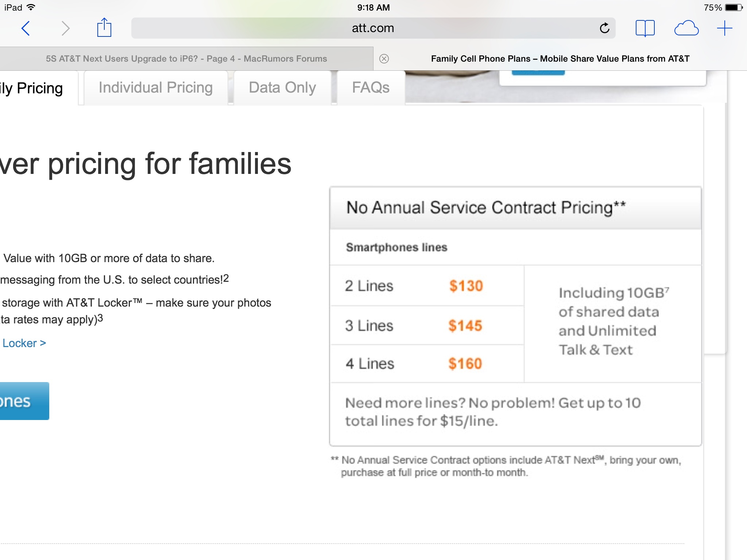The width and height of the screenshot is (747, 560).
Task: Switch to the MacRumors Forums tab
Action: point(186,59)
